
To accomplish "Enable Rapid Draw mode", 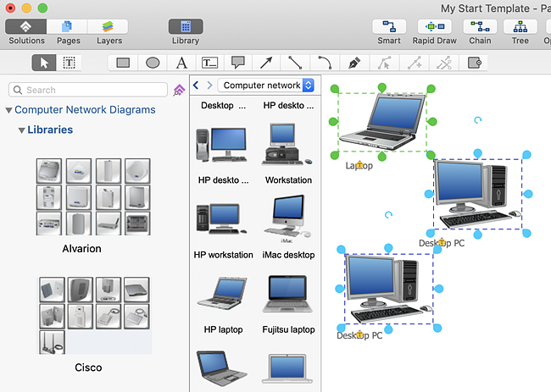I will click(x=434, y=27).
